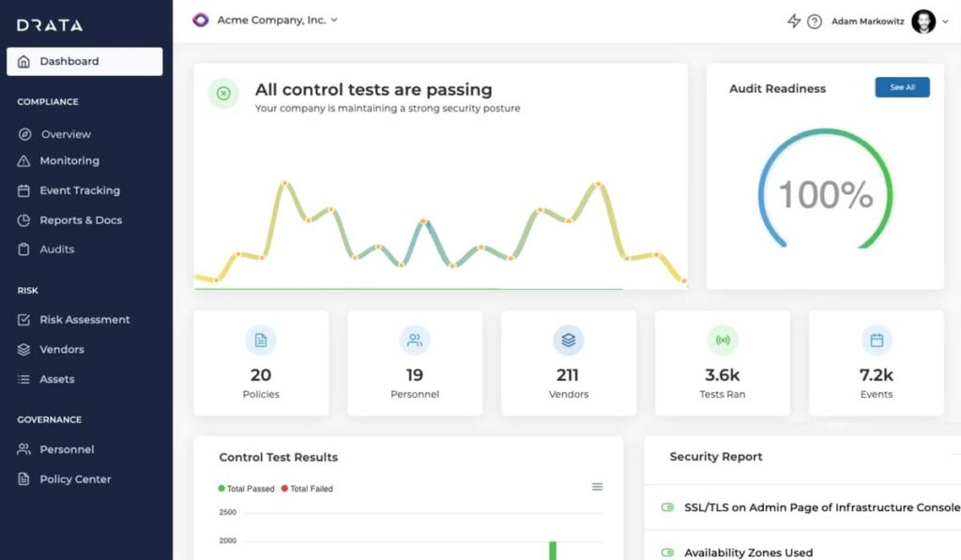
Task: Click the Personnel card people icon
Action: pos(415,341)
